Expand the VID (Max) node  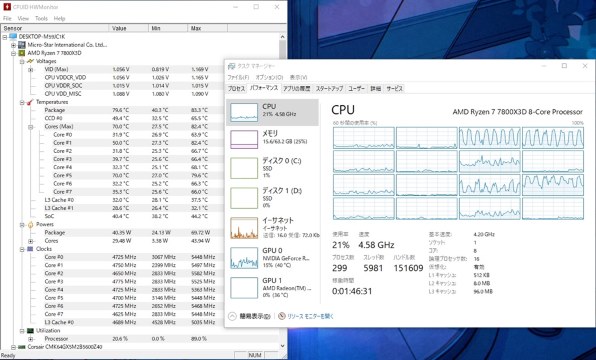(31, 70)
